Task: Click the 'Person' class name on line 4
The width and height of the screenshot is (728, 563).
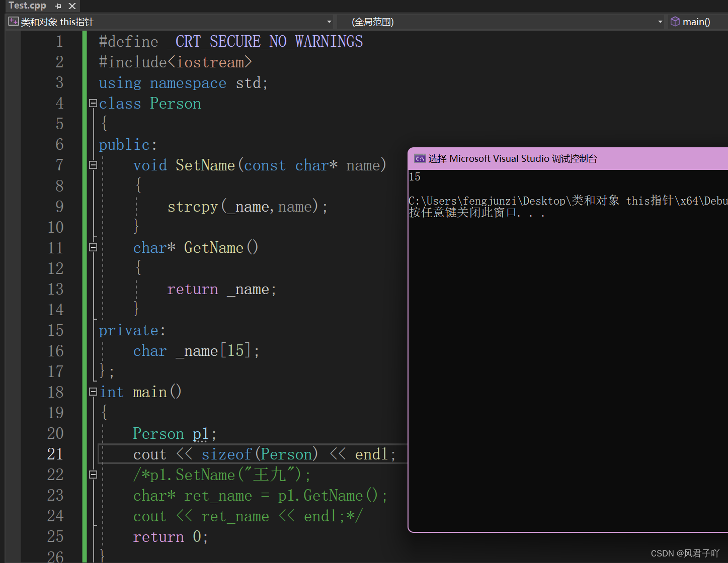Action: click(175, 104)
